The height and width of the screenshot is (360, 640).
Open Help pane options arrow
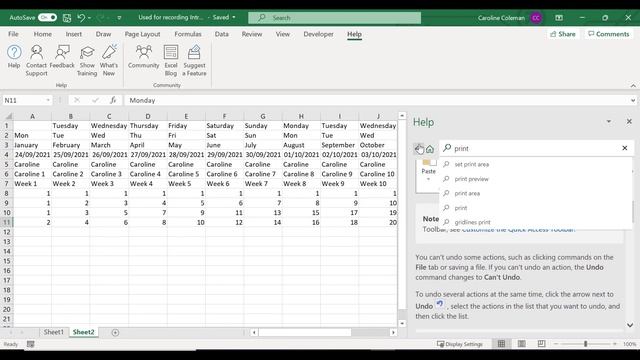pyautogui.click(x=609, y=122)
